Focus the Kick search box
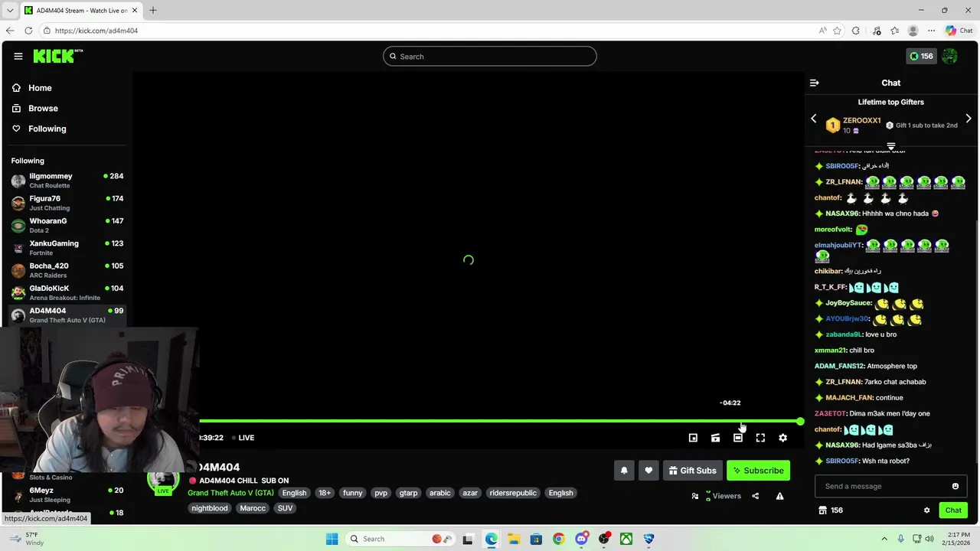This screenshot has height=551, width=980. [x=490, y=56]
